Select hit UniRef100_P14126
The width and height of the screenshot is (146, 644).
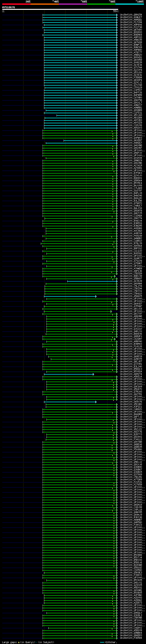(x=131, y=347)
